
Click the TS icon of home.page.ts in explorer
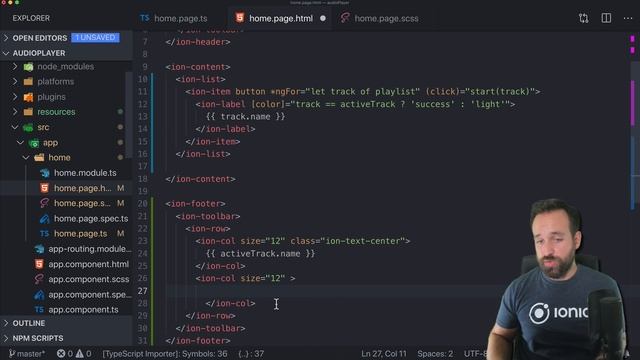pos(44,233)
